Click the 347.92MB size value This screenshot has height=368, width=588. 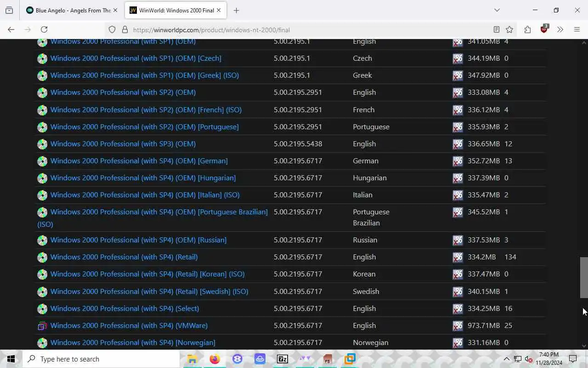(483, 75)
